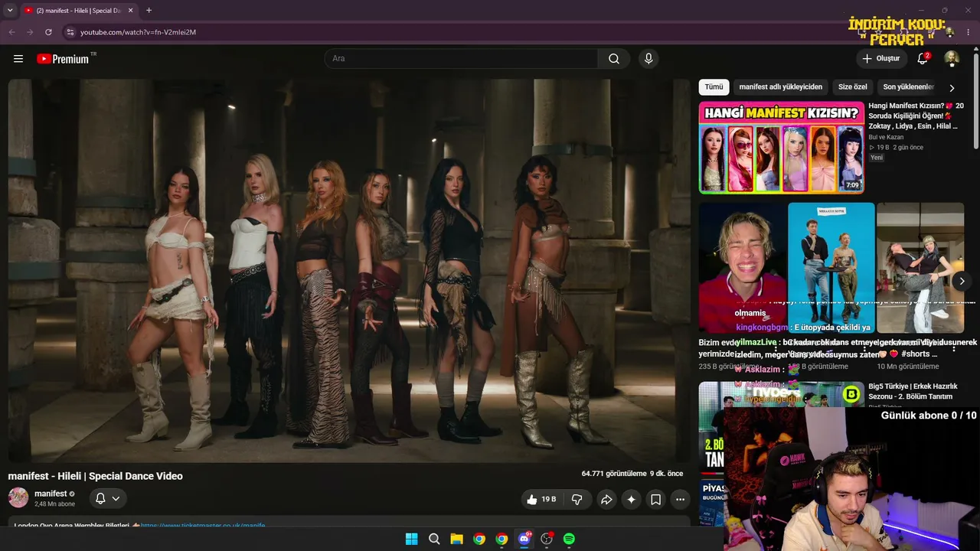Screen dimensions: 980x551
Task: Open the notifications bell
Action: (x=923, y=59)
